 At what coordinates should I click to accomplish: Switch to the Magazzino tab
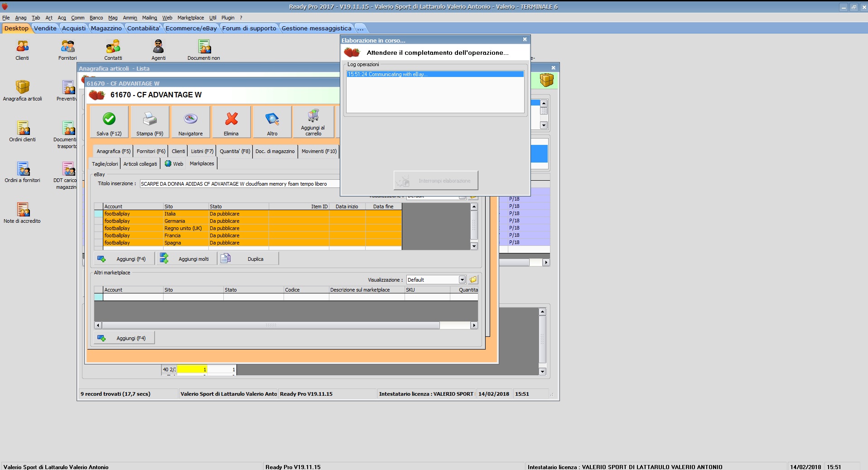106,28
